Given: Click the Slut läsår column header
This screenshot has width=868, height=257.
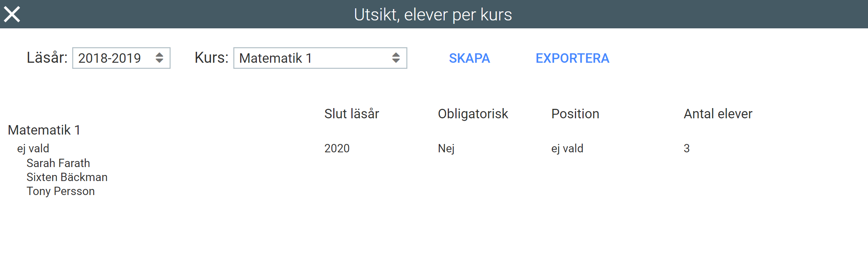Looking at the screenshot, I should click(351, 114).
